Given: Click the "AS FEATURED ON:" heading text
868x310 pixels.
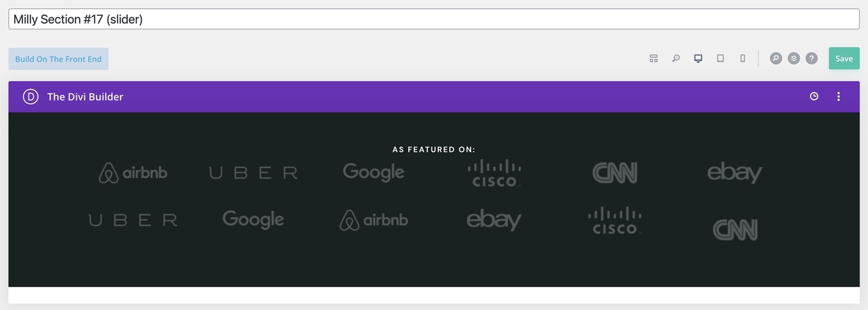Looking at the screenshot, I should (x=434, y=150).
